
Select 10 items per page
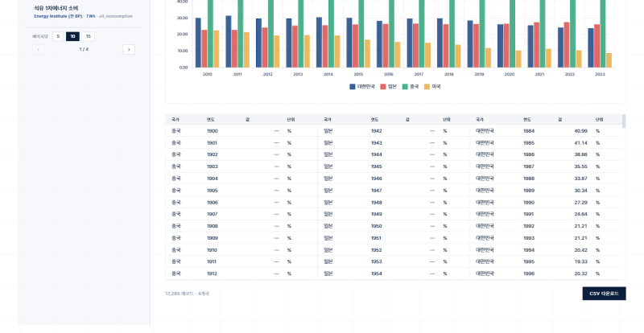point(72,36)
